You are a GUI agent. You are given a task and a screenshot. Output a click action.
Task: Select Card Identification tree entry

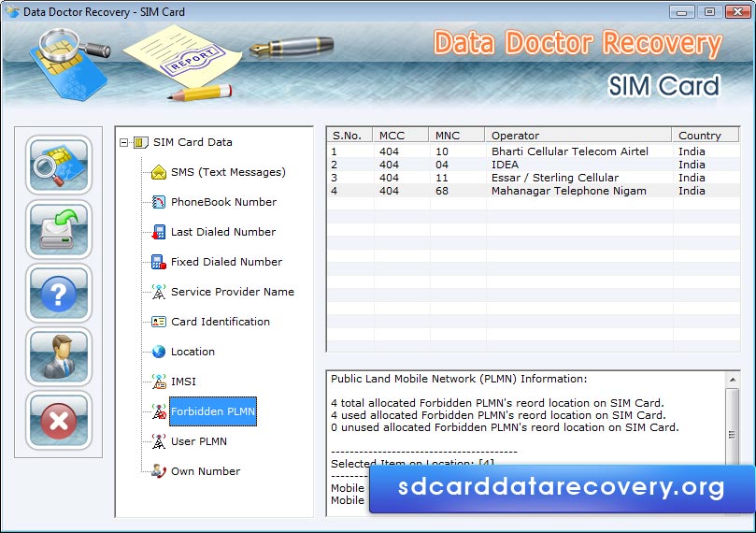point(221,322)
